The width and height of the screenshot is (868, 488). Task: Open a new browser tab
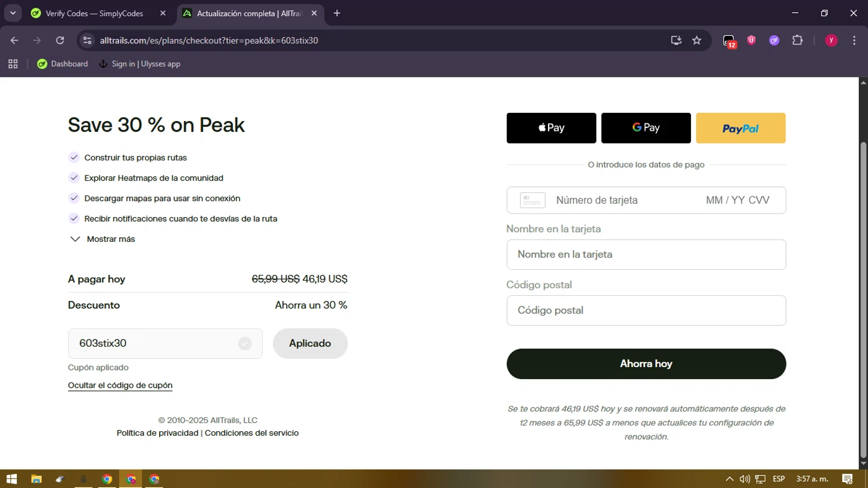pos(337,13)
